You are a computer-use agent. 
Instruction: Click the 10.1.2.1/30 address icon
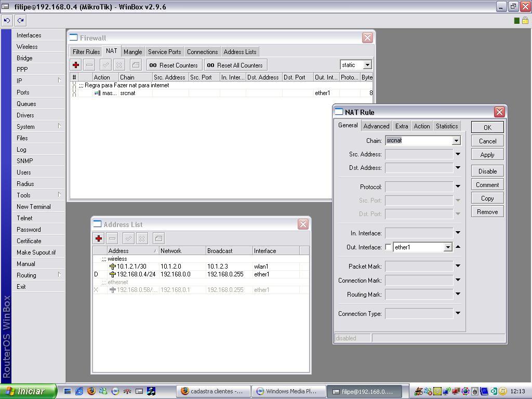tap(113, 267)
